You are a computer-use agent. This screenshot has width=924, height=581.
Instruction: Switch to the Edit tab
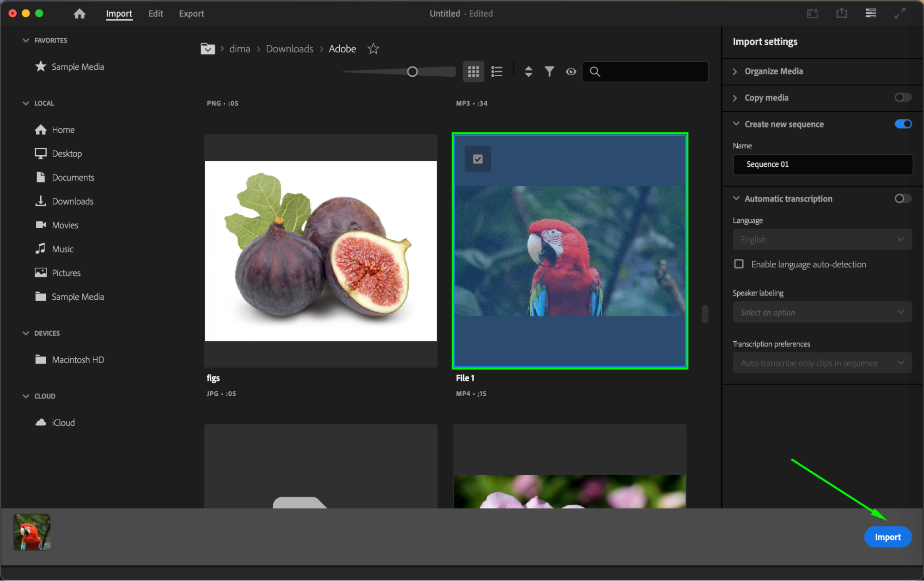(x=156, y=13)
